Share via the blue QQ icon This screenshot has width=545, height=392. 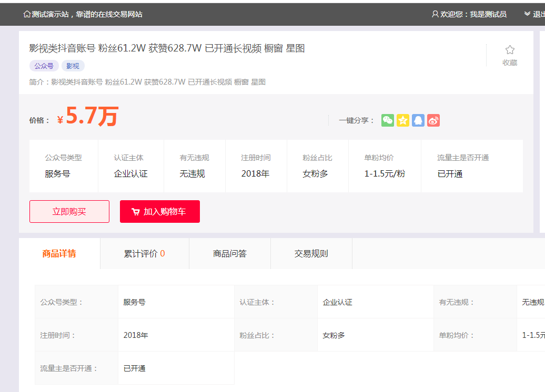pos(418,120)
